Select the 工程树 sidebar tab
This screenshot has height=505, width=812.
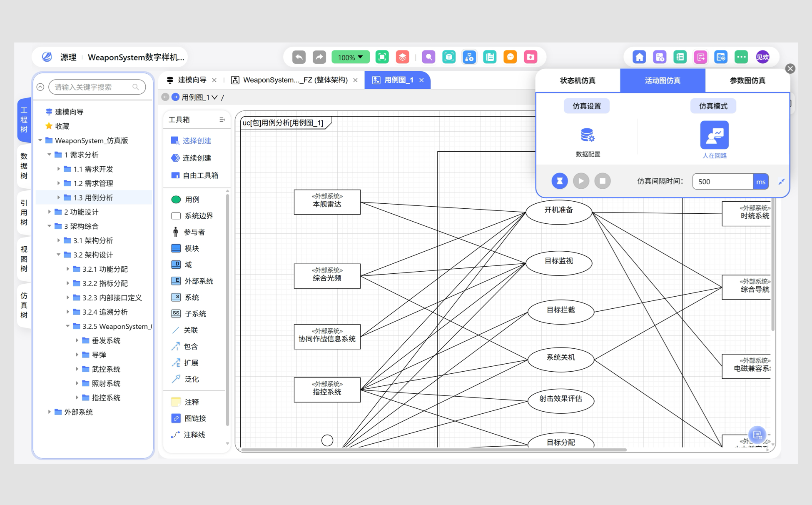pyautogui.click(x=24, y=120)
